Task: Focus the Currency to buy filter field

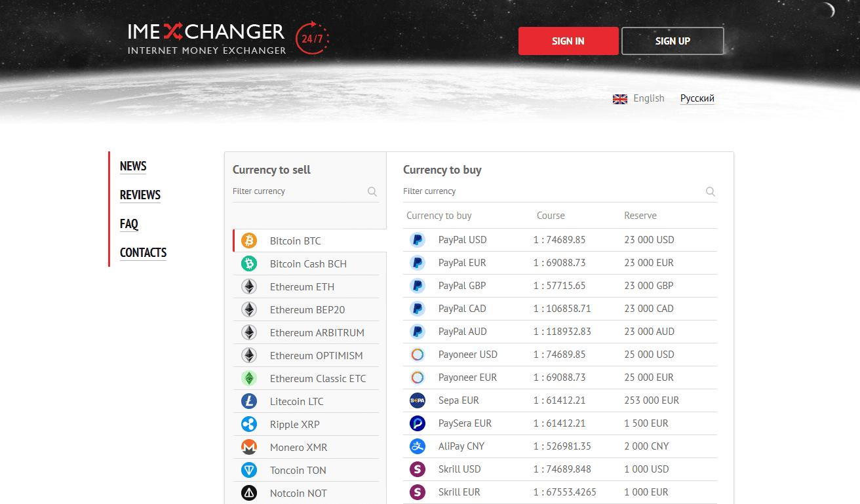Action: click(x=551, y=191)
